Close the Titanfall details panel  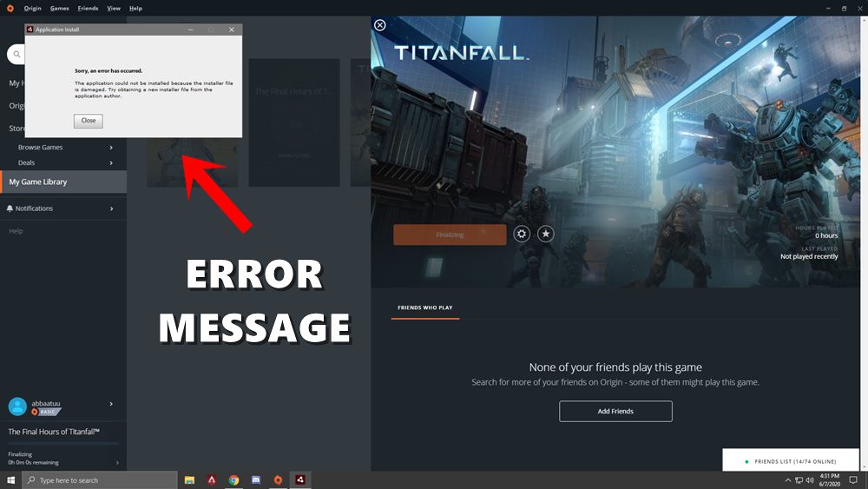380,25
